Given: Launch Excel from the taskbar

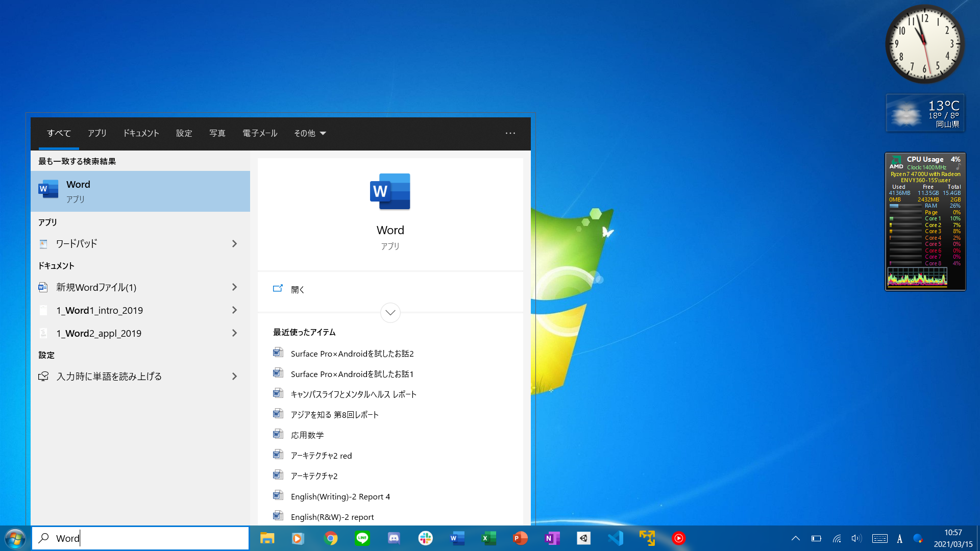Looking at the screenshot, I should click(x=488, y=538).
